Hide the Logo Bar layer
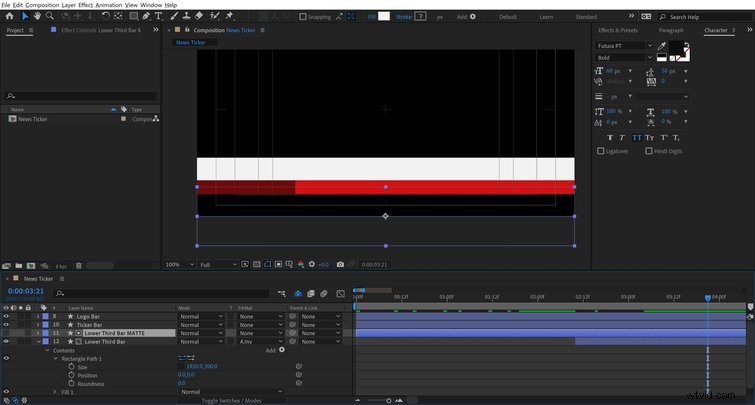 pyautogui.click(x=6, y=316)
